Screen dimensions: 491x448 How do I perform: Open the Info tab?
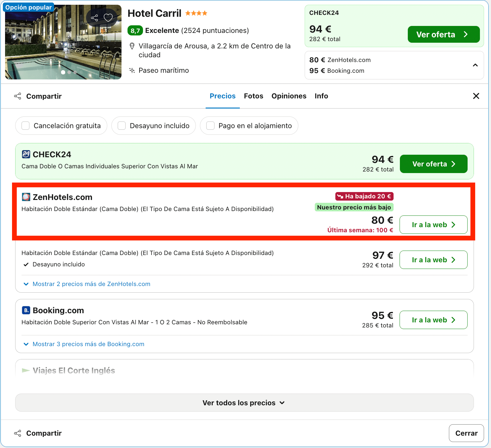[321, 96]
